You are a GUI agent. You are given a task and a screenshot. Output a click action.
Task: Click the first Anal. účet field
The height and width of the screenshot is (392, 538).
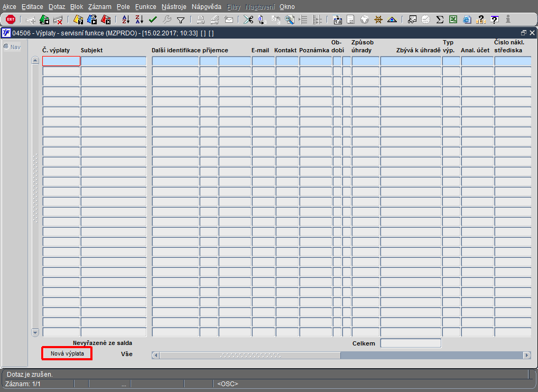[477, 61]
